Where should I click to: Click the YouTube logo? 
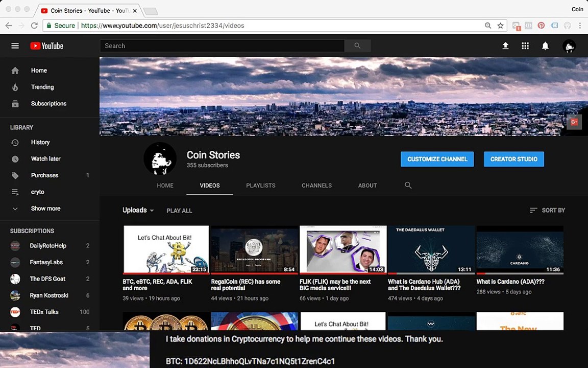[46, 46]
